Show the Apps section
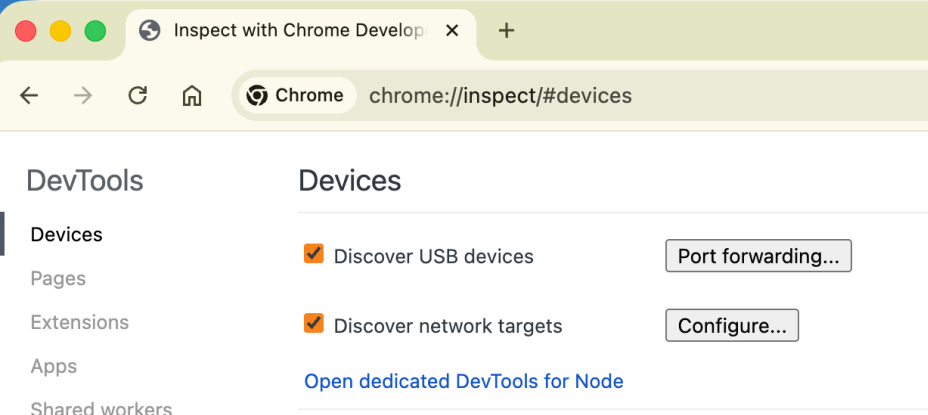The image size is (928, 415). click(54, 366)
